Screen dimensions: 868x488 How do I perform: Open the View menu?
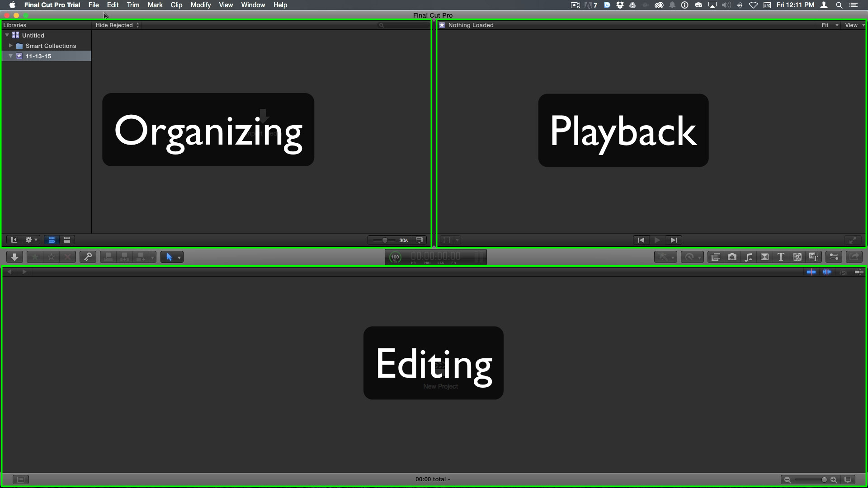click(225, 5)
